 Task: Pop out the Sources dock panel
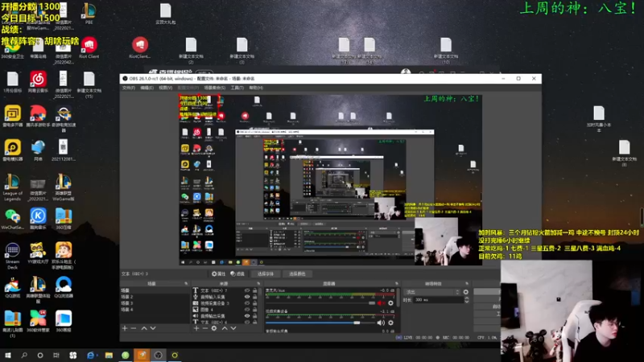tap(258, 284)
